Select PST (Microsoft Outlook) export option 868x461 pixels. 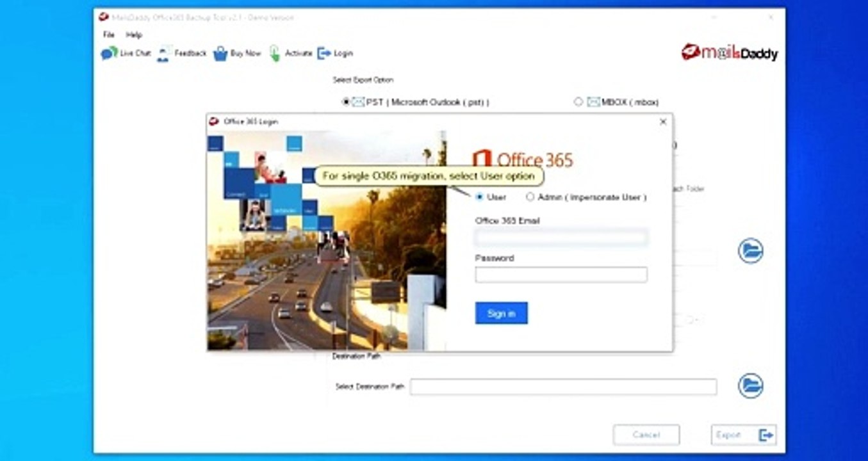(x=346, y=102)
